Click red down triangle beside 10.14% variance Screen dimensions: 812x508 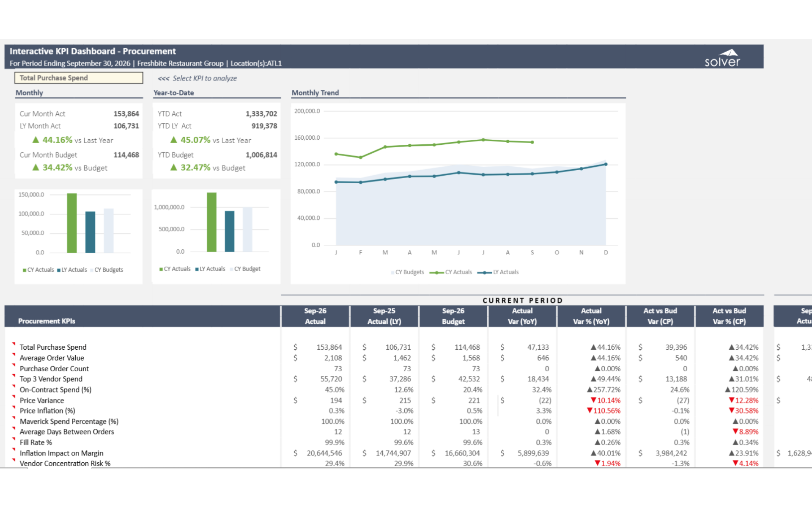pos(593,400)
